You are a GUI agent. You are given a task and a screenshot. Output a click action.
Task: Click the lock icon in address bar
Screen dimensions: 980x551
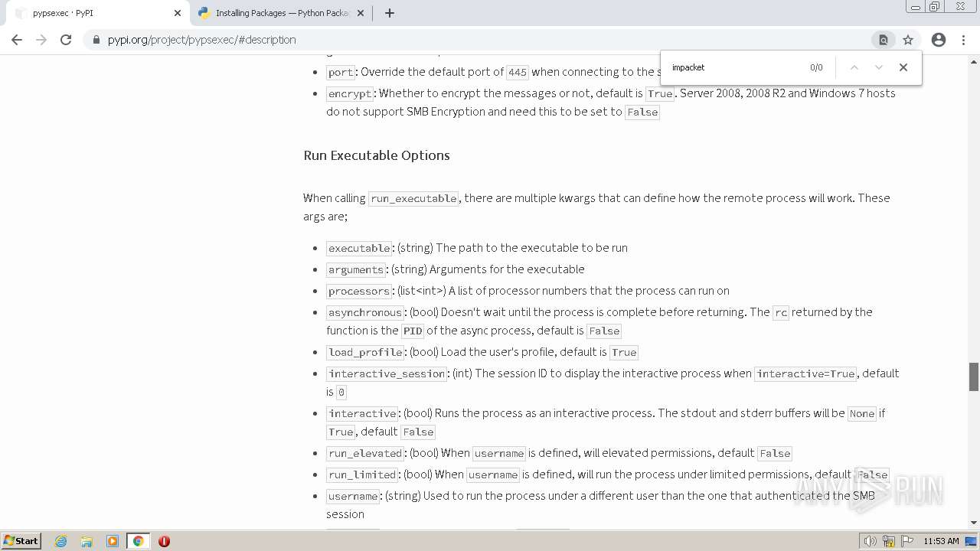point(96,40)
